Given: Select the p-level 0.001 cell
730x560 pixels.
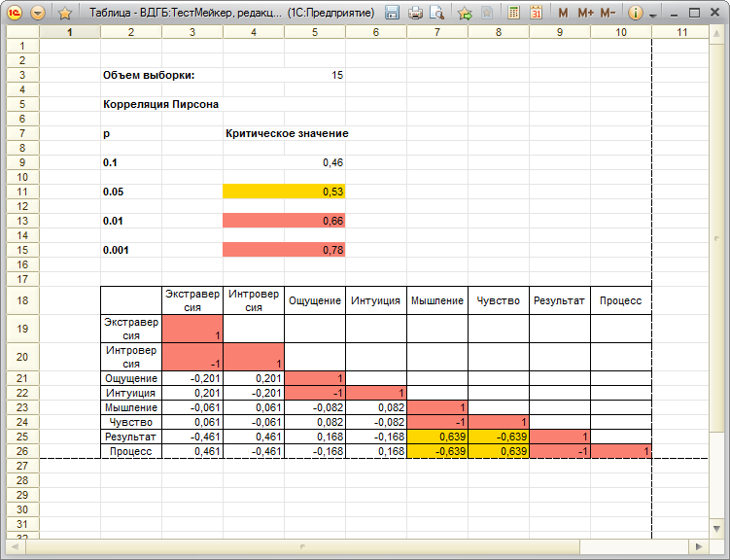Looking at the screenshot, I should (x=131, y=250).
